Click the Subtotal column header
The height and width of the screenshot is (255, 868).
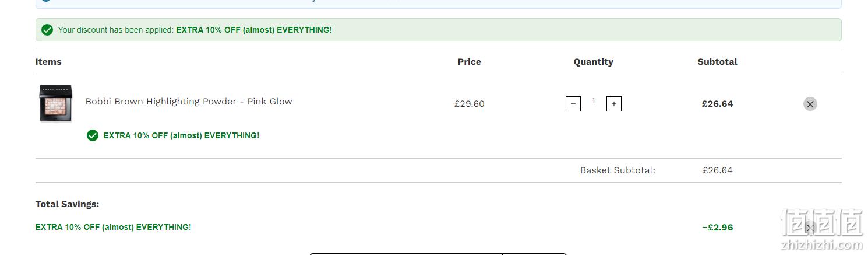coord(717,62)
